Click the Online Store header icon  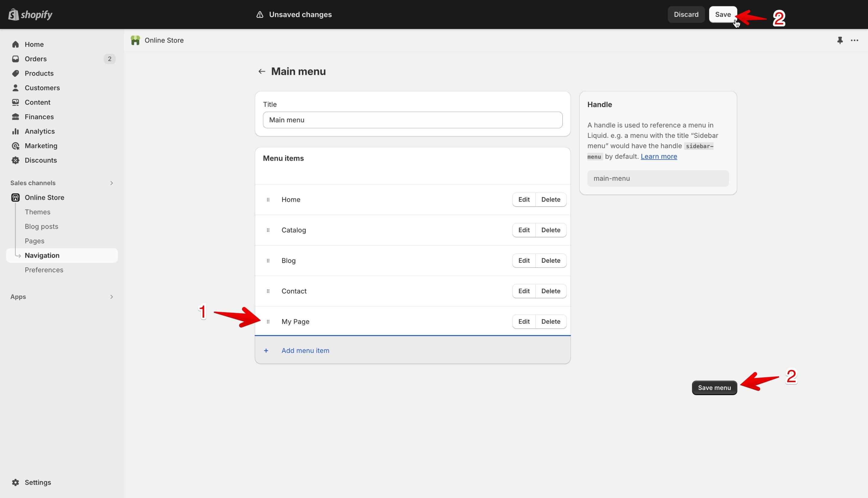[135, 40]
